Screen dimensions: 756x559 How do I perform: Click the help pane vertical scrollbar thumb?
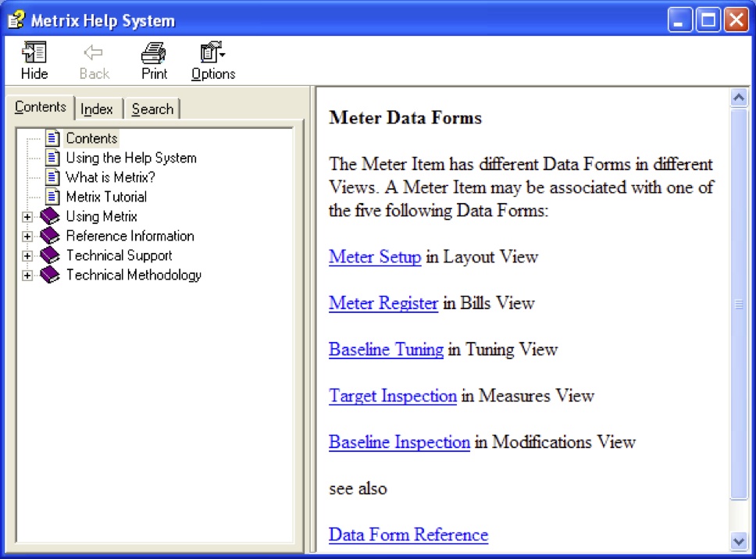coord(739,304)
